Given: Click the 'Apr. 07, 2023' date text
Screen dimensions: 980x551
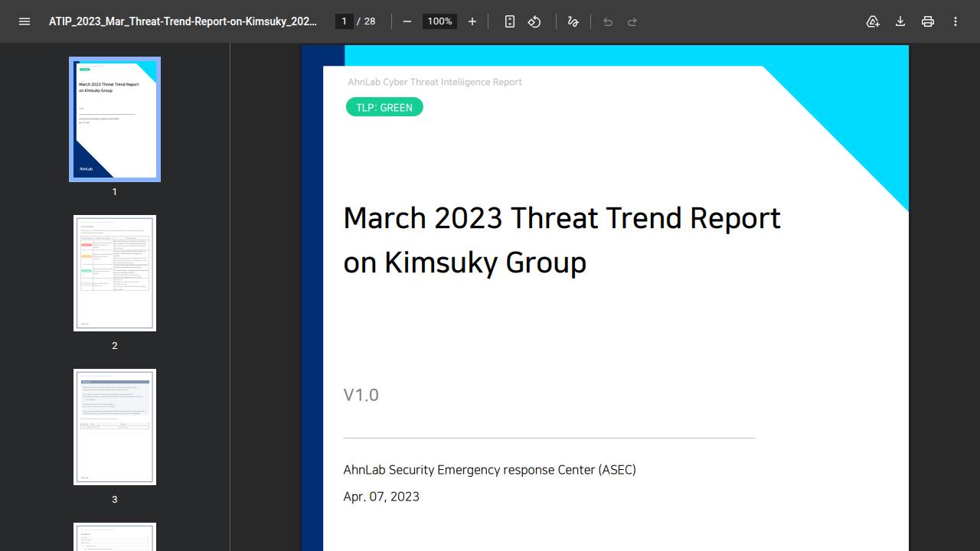Looking at the screenshot, I should 381,497.
